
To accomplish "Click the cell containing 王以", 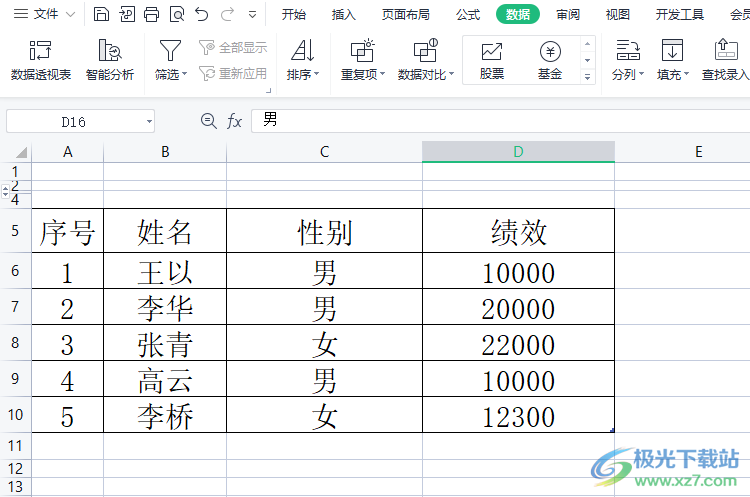I will (x=165, y=271).
